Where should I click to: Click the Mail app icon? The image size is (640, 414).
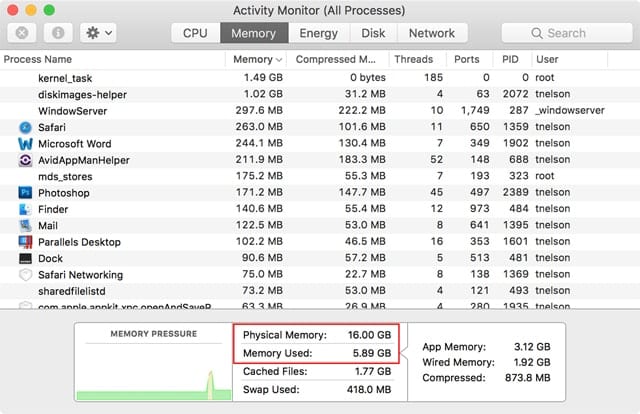(x=25, y=226)
